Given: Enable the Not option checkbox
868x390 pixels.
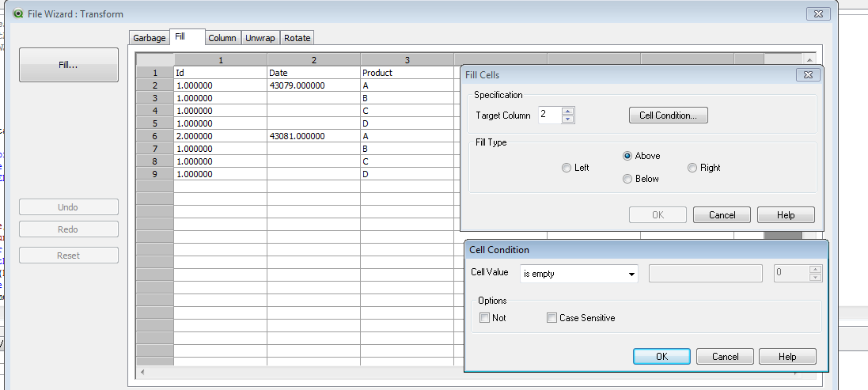Looking at the screenshot, I should 484,318.
